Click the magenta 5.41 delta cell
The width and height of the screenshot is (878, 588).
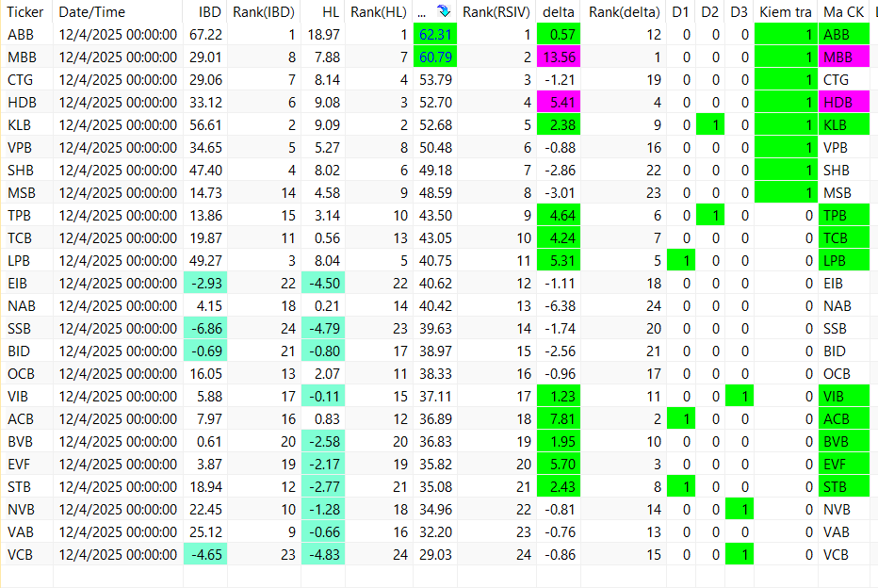click(x=559, y=103)
